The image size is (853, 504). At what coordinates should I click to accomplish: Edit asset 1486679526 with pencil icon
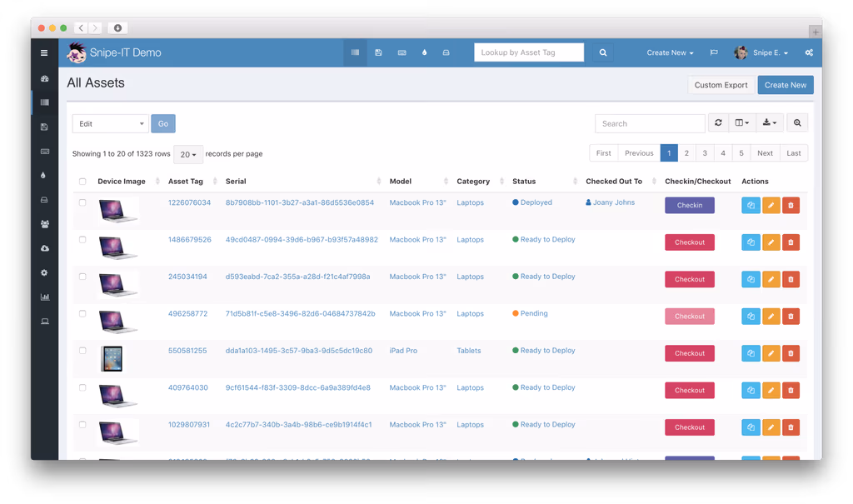pos(771,242)
